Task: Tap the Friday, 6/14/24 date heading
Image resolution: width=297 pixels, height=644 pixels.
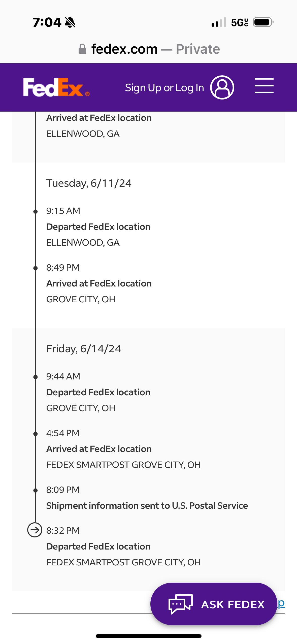Action: pos(84,349)
